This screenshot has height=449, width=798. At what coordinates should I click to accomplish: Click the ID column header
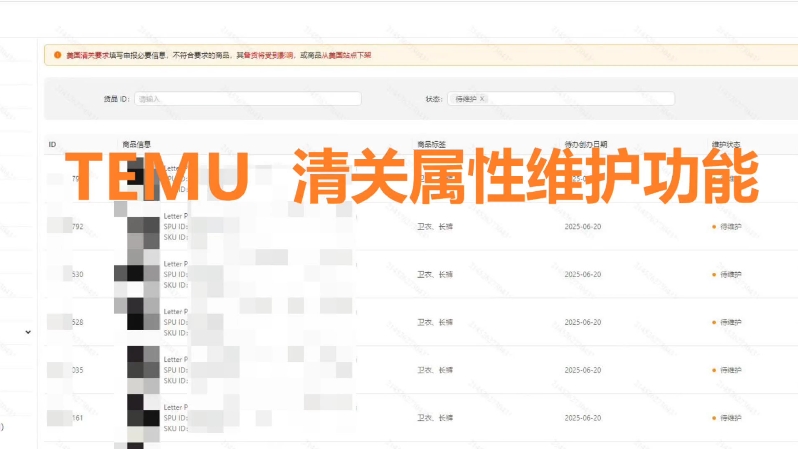coord(52,145)
